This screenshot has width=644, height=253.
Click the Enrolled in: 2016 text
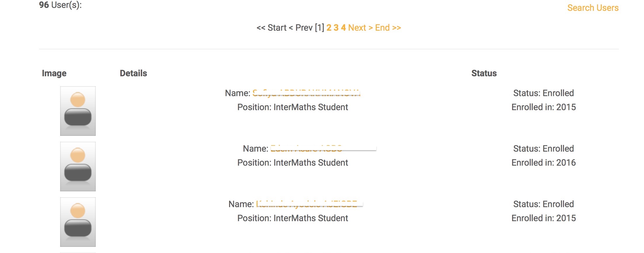pyautogui.click(x=543, y=163)
